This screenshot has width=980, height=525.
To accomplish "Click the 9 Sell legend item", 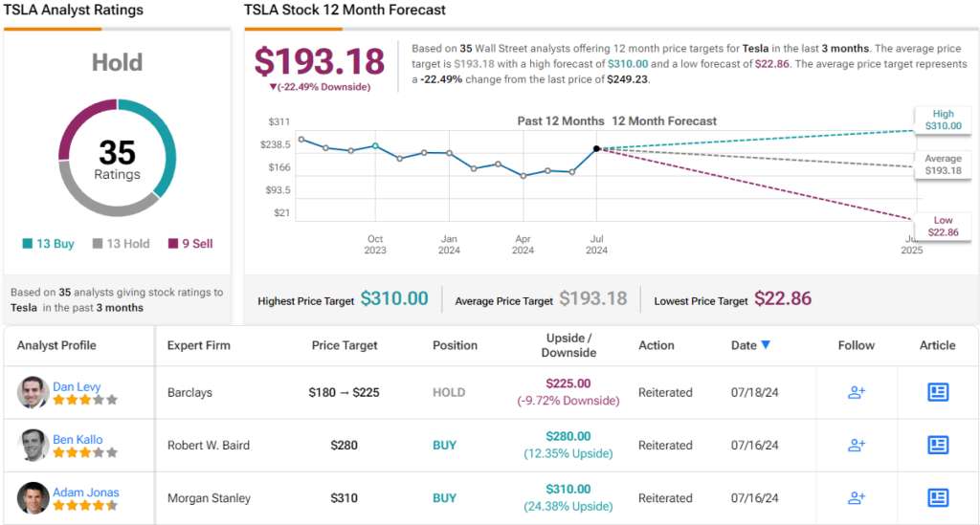I will tap(190, 244).
